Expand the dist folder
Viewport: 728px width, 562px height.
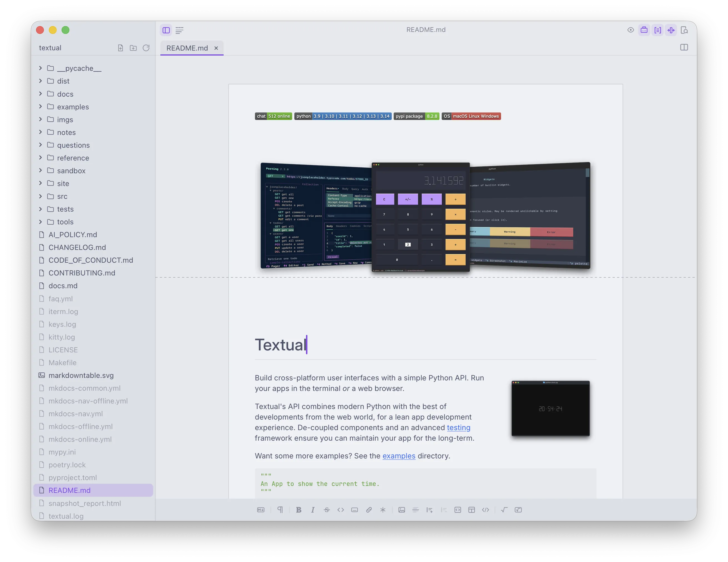[x=40, y=81]
